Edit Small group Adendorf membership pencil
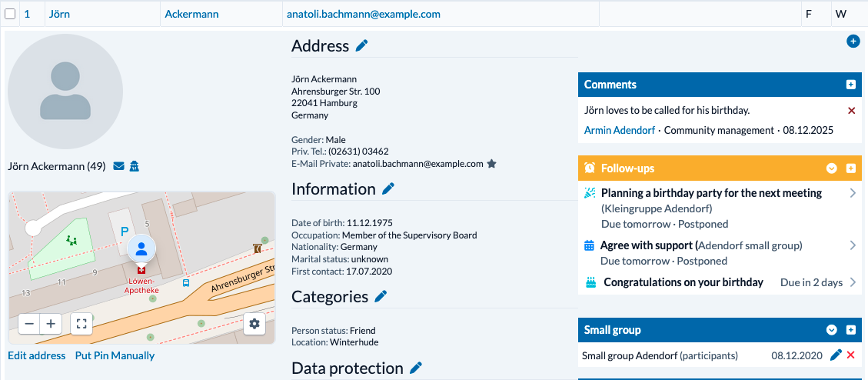868x380 pixels. [x=836, y=355]
